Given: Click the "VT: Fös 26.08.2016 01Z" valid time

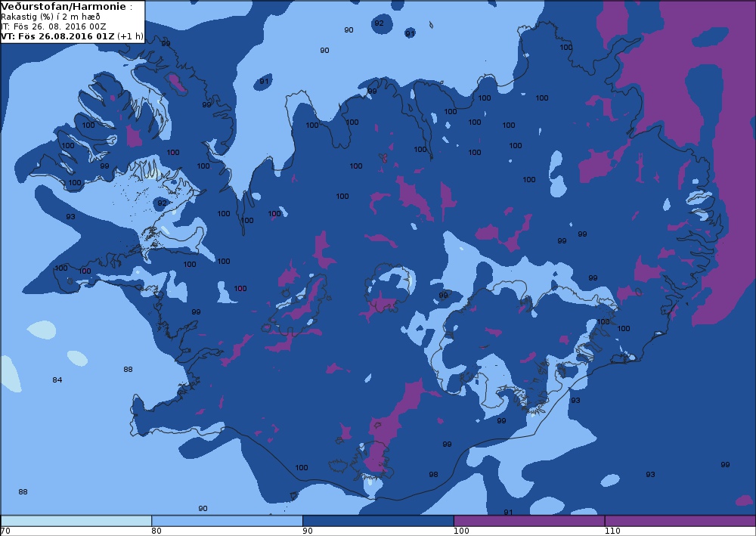Looking at the screenshot, I should (58, 36).
